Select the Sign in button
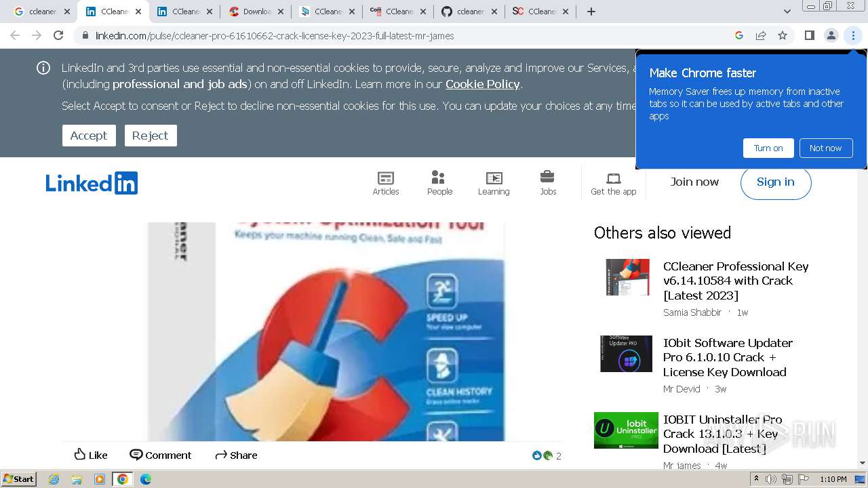This screenshot has width=868, height=488. point(776,182)
